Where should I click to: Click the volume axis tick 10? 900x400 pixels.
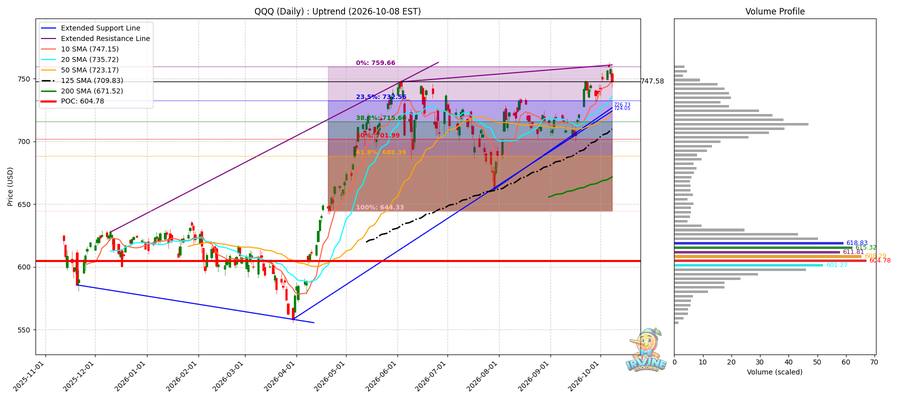(703, 362)
